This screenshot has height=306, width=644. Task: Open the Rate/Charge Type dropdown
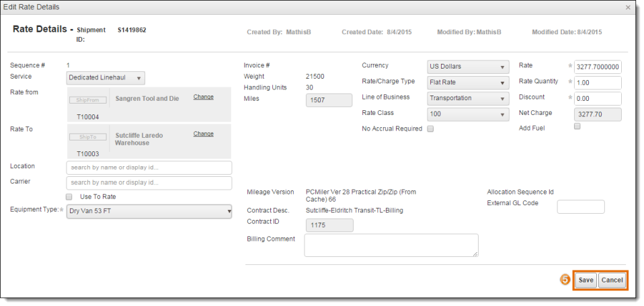point(468,83)
